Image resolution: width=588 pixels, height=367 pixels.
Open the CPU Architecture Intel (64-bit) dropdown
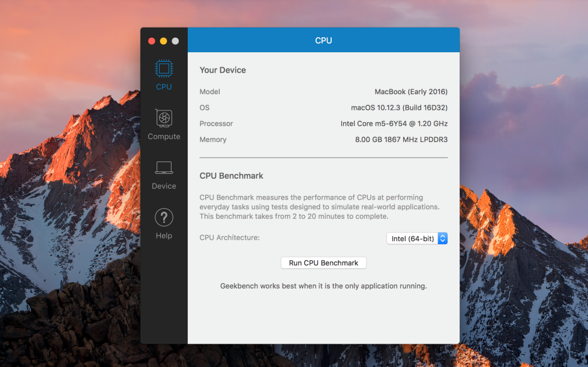click(417, 239)
